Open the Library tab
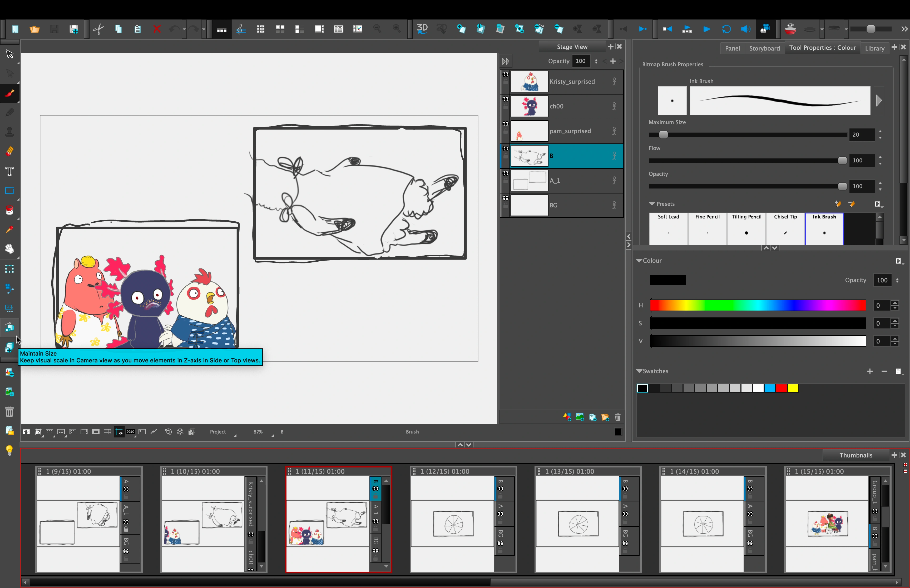Image resolution: width=910 pixels, height=588 pixels. pos(874,48)
